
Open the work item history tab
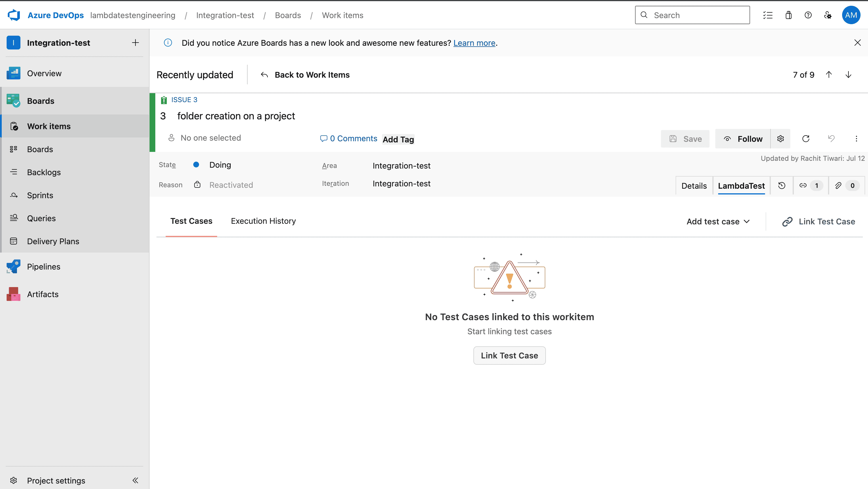coord(782,185)
